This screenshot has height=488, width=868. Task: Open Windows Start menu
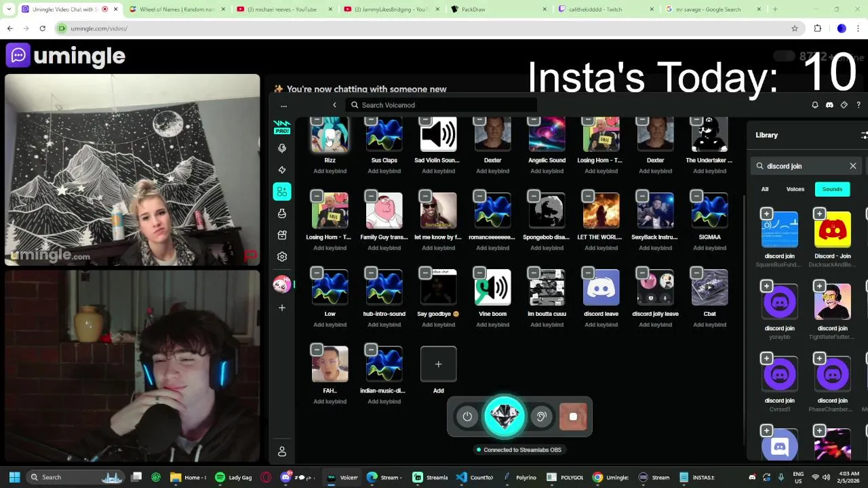(x=14, y=477)
